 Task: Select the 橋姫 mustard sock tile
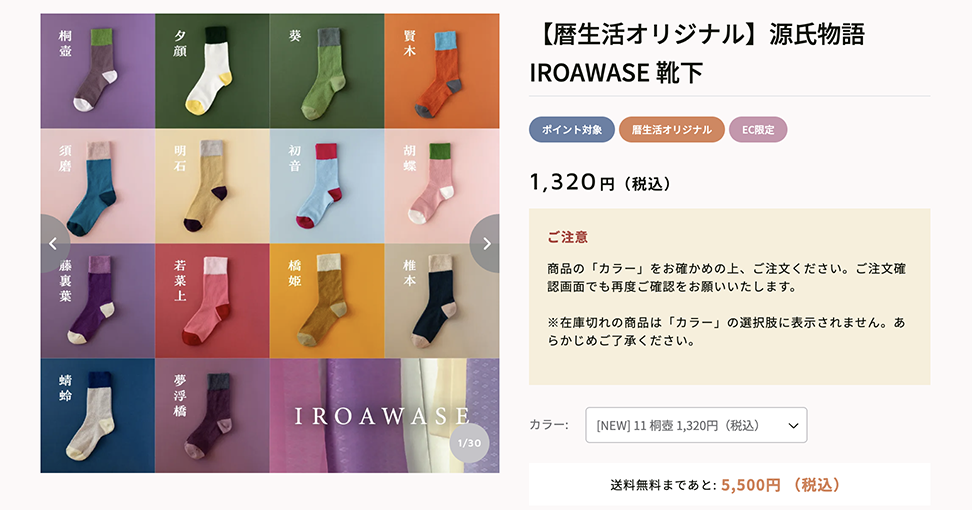[x=327, y=301]
